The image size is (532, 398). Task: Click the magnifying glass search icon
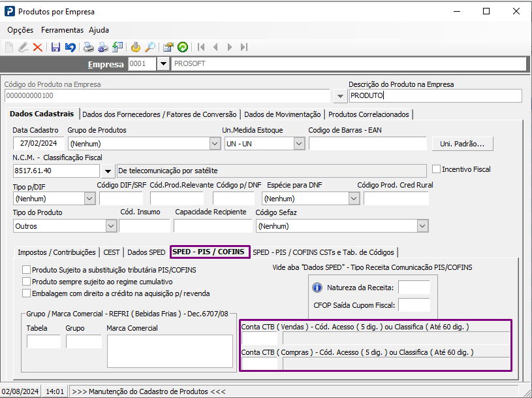[x=150, y=47]
